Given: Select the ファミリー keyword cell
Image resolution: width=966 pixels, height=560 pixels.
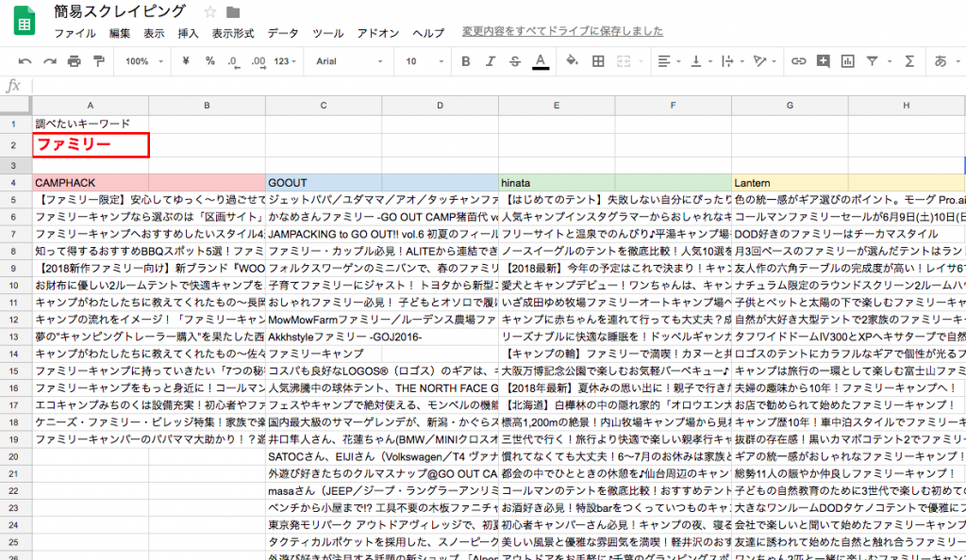Looking at the screenshot, I should [x=91, y=145].
